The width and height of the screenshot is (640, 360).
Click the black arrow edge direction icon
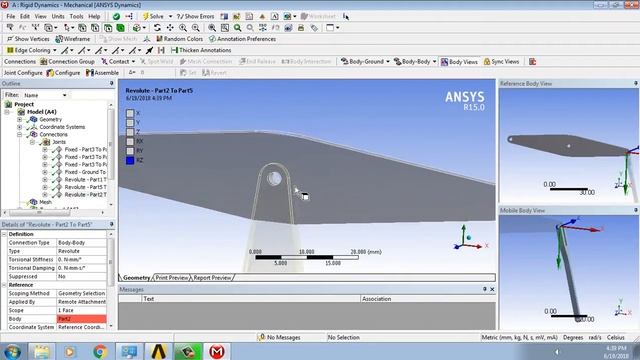click(149, 50)
